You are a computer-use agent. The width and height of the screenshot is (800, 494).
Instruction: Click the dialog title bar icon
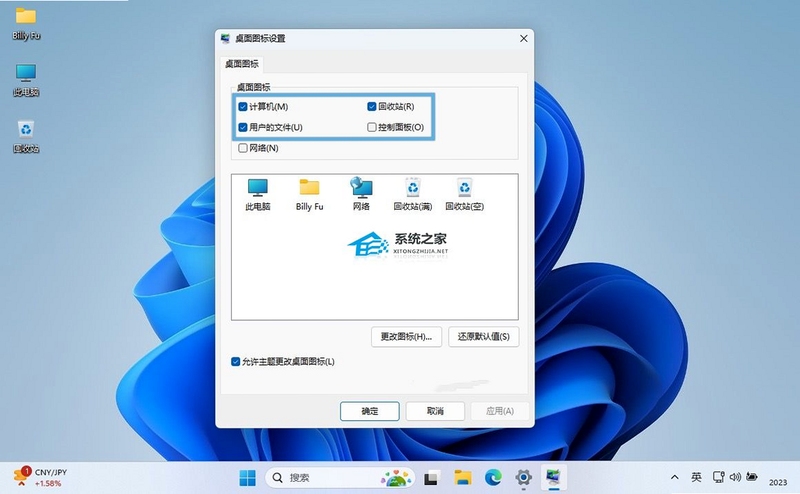click(225, 38)
